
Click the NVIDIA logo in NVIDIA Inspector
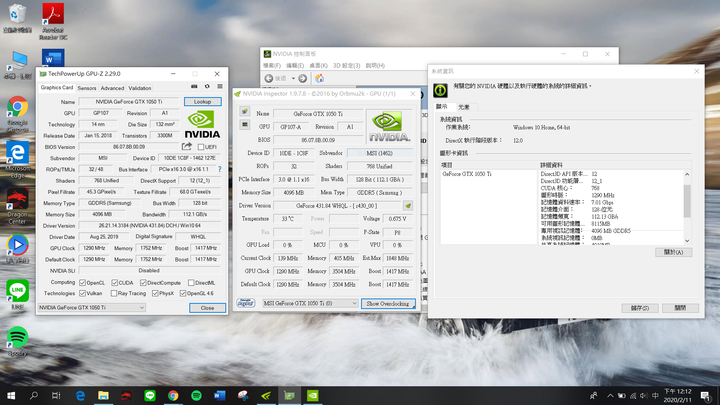point(389,128)
